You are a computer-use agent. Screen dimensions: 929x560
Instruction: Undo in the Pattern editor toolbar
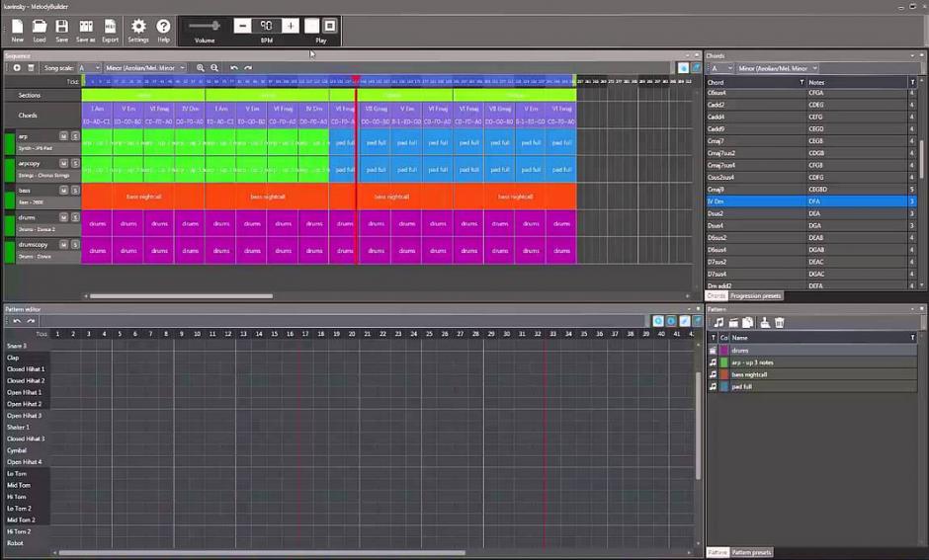point(17,321)
